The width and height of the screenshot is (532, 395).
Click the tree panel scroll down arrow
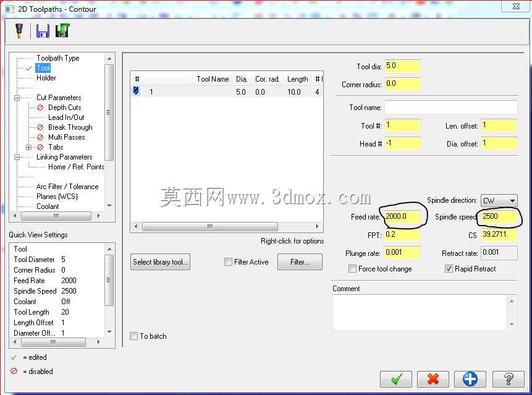point(109,206)
